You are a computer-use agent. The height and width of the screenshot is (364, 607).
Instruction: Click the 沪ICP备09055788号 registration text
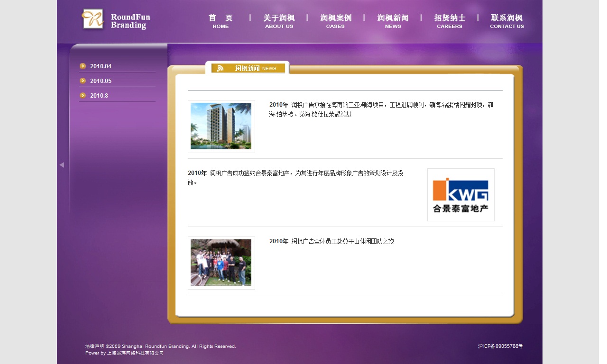coord(500,346)
